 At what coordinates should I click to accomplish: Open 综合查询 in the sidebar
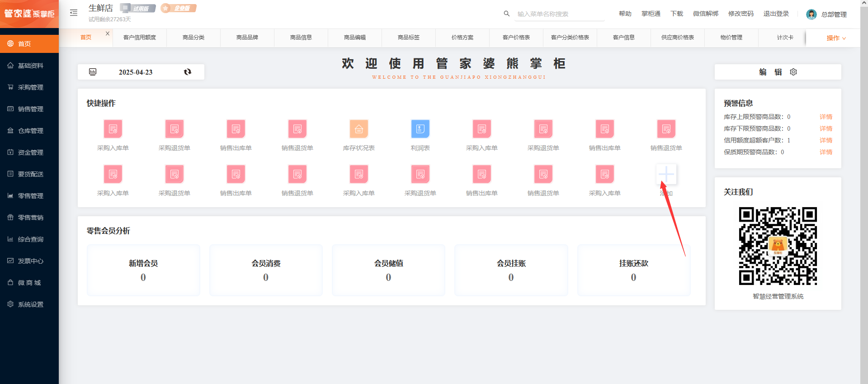pyautogui.click(x=29, y=239)
